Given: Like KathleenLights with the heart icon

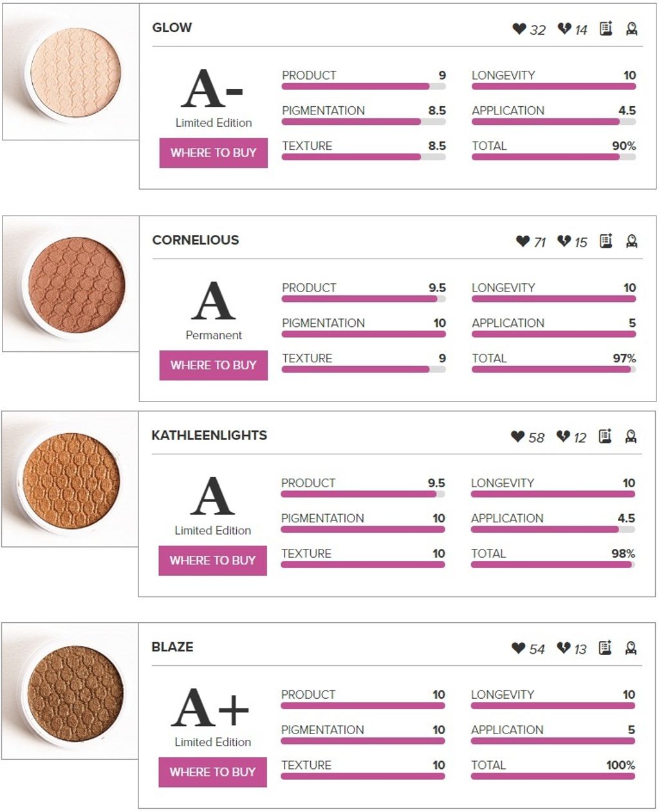Looking at the screenshot, I should (x=517, y=436).
